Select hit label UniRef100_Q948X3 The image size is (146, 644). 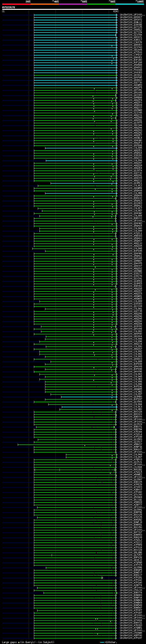pos(131,359)
